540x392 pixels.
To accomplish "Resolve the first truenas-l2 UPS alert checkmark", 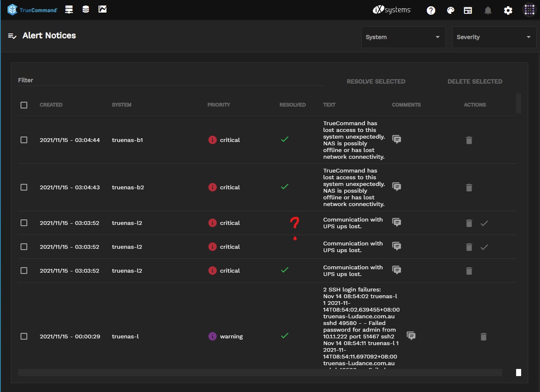I will pos(484,223).
